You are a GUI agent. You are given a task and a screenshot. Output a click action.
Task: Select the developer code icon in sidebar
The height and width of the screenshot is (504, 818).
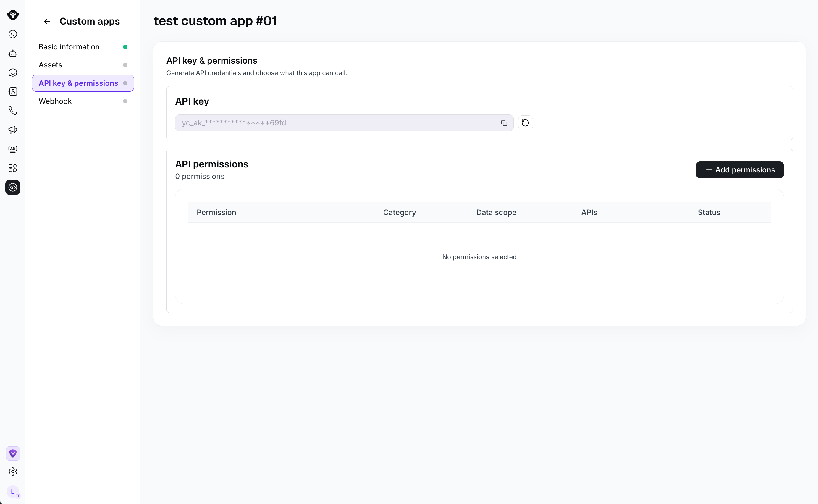13,187
